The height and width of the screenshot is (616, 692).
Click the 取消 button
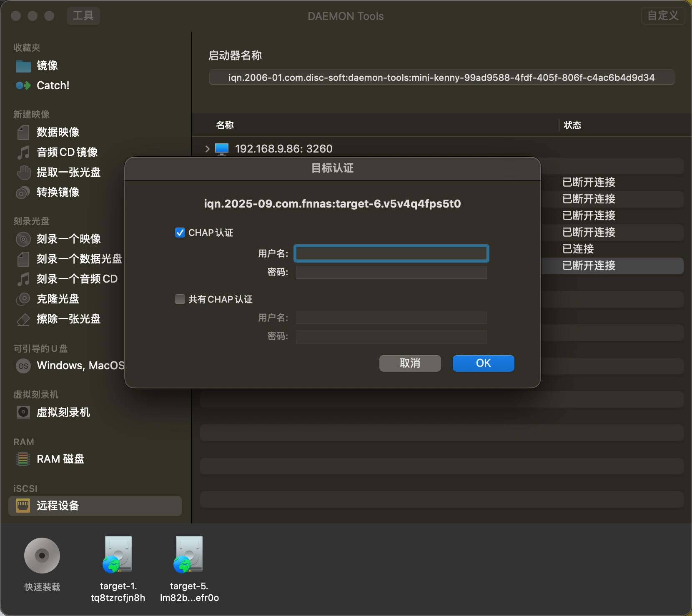(410, 363)
